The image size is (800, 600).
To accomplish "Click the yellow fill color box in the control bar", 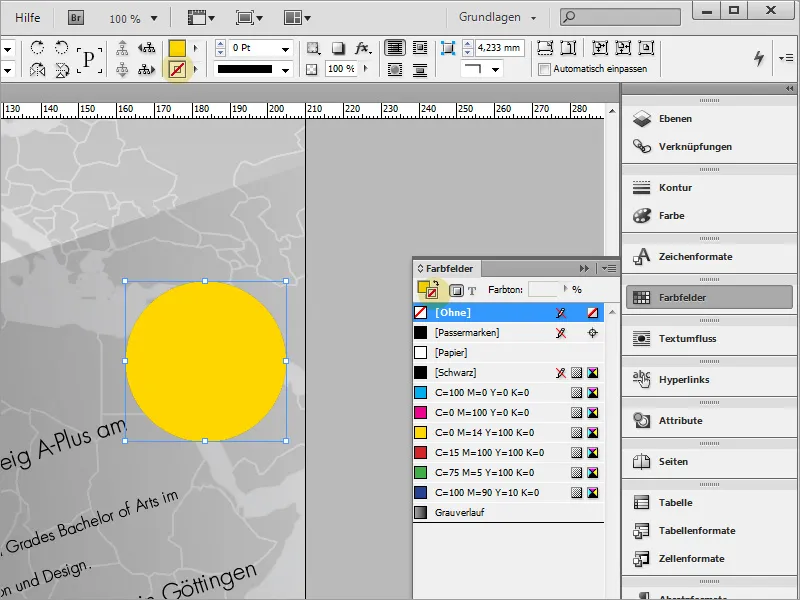I will [x=177, y=48].
